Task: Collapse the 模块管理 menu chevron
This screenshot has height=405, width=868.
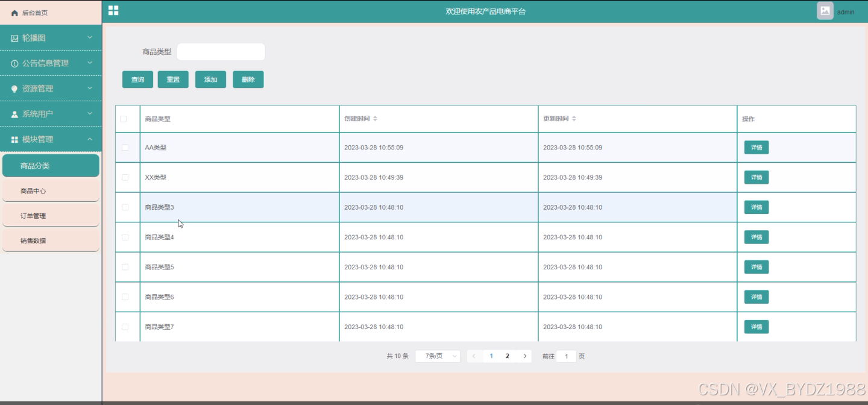Action: point(90,139)
